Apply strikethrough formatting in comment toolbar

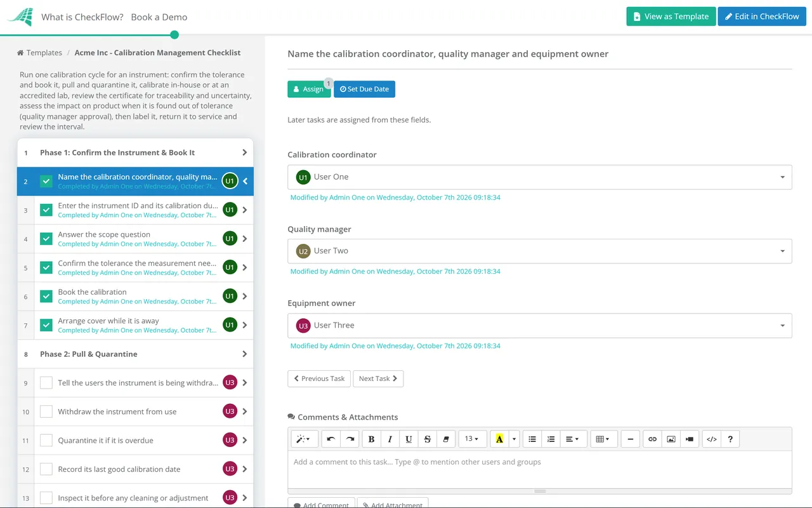(428, 439)
